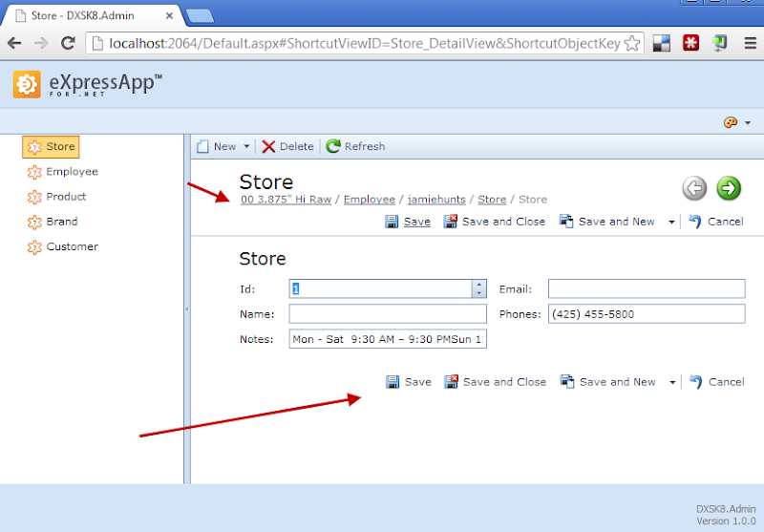Open the Chrome menu button

click(x=751, y=43)
